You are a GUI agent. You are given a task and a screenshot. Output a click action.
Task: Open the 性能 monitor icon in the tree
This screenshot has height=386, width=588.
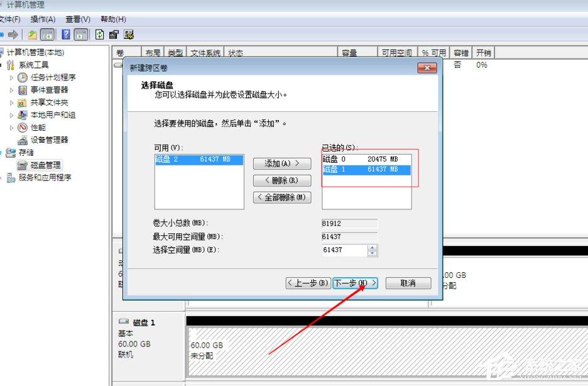pos(21,128)
